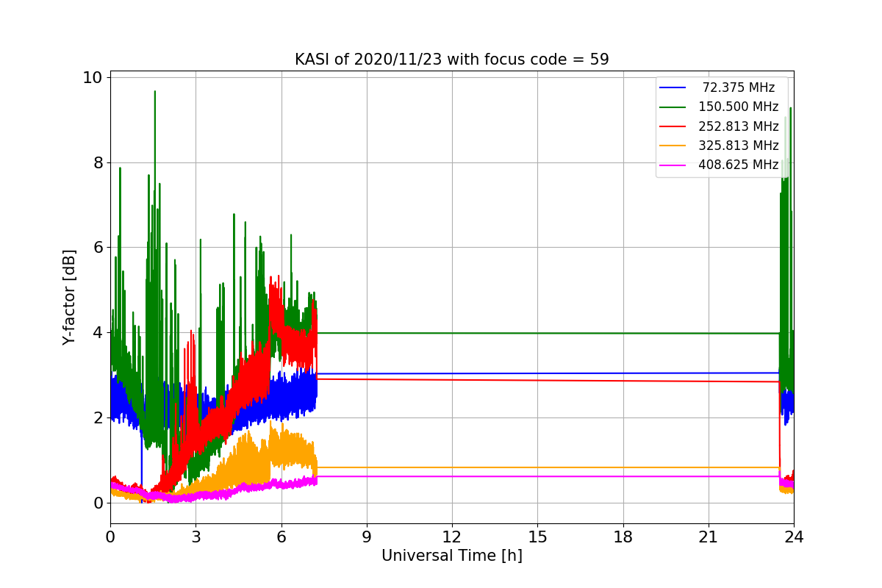The image size is (882, 588).
Task: Click the x-axis tick label 15
Action: coord(537,537)
